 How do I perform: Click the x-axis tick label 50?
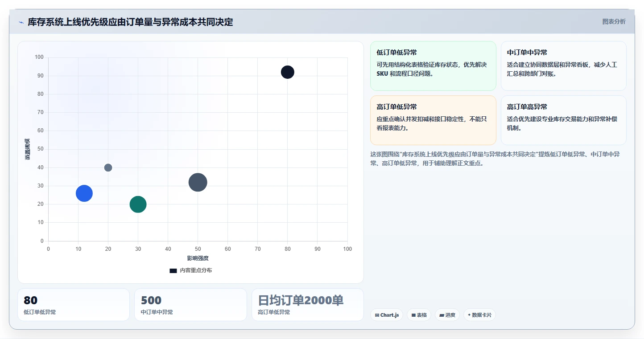click(x=198, y=249)
